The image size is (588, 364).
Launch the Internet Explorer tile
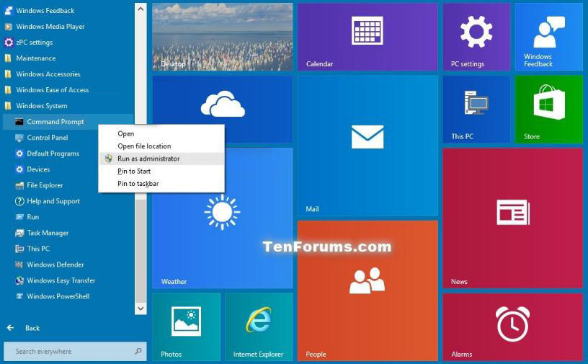coord(259,327)
